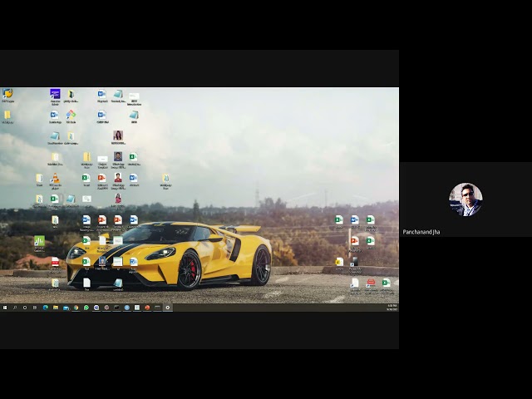Click Panchanand Jha's profile picture
Viewport: 532px width, 399px height.
[x=465, y=199]
